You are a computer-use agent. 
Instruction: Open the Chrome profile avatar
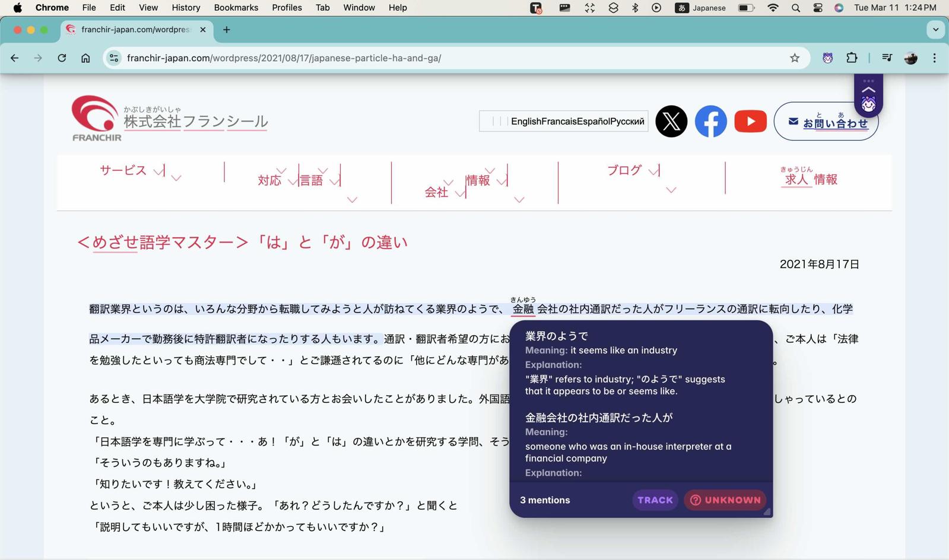coord(910,58)
